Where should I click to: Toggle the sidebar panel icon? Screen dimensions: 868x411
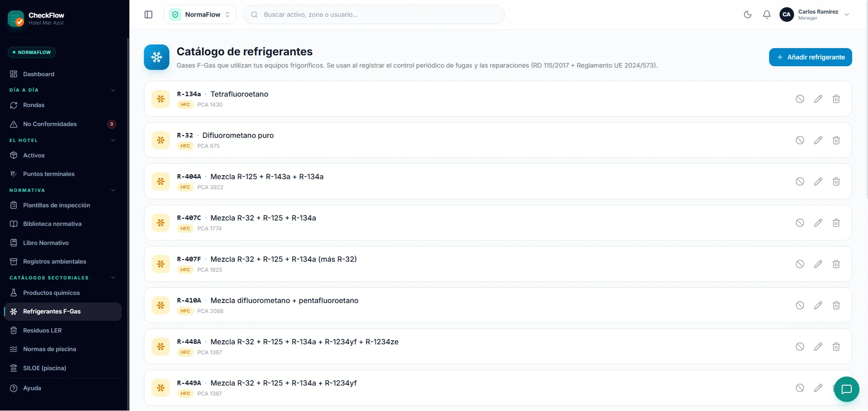tap(148, 15)
